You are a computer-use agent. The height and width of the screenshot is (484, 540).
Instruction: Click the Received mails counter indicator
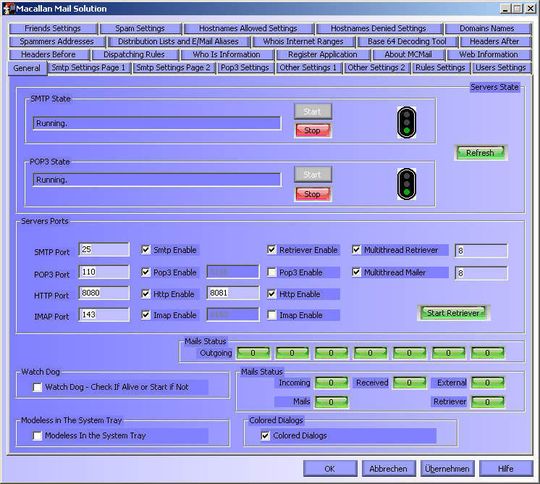click(409, 383)
